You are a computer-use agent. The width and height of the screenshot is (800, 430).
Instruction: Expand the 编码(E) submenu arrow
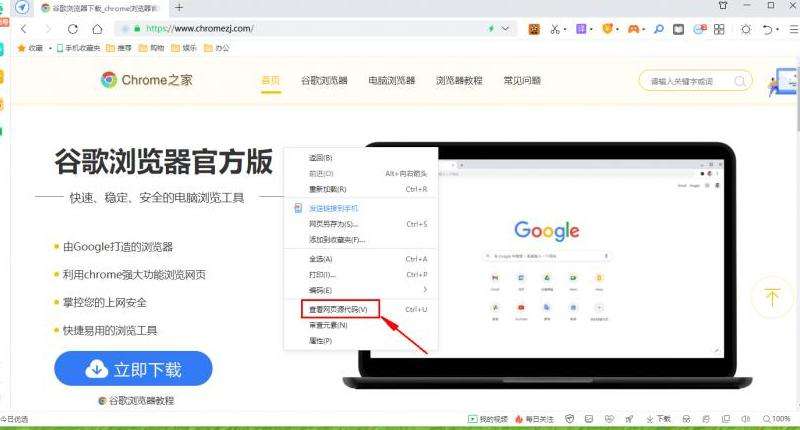click(x=425, y=290)
